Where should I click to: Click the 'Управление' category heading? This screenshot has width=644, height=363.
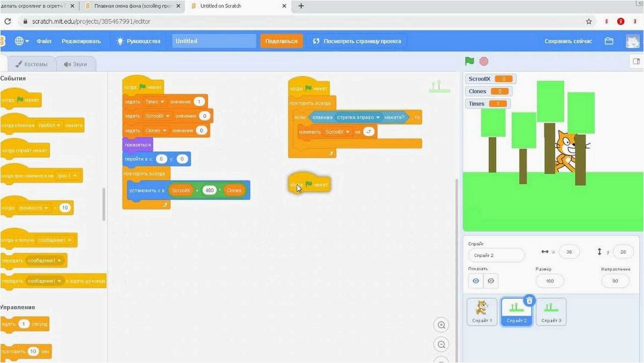[x=18, y=307]
